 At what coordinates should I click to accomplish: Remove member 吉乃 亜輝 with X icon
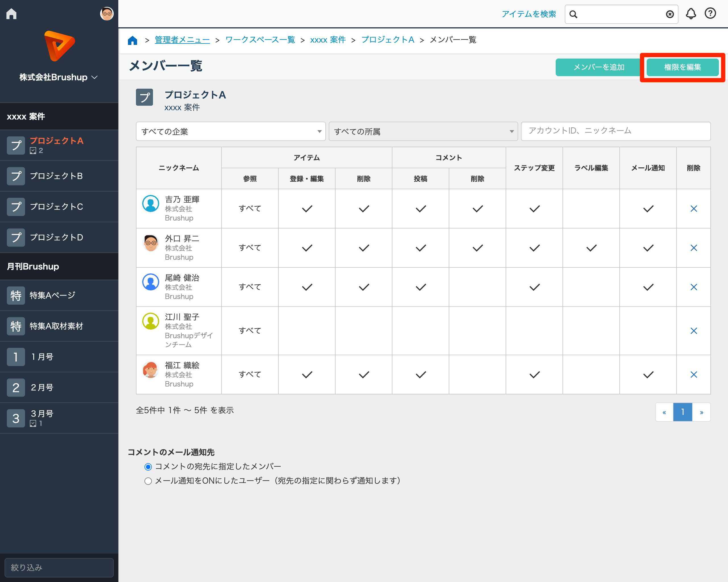click(x=694, y=209)
